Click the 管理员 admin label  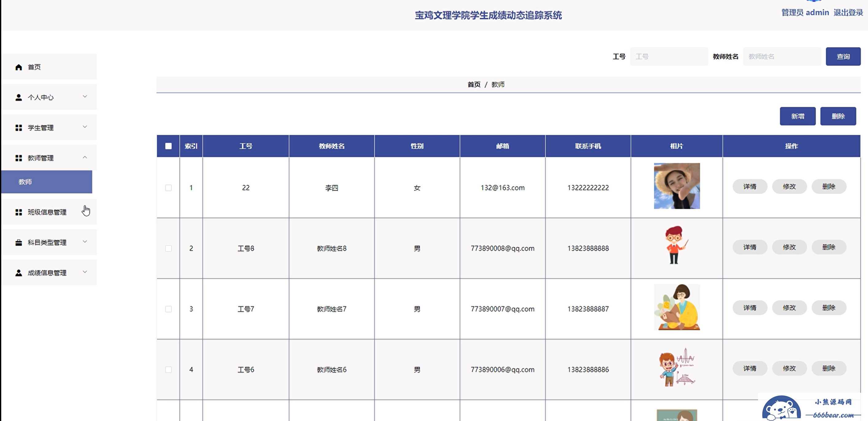pos(805,13)
